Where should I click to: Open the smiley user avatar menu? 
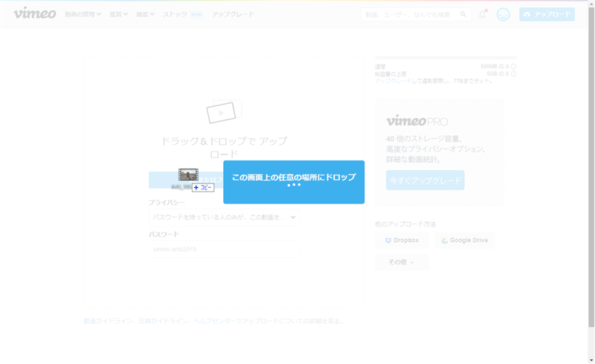pyautogui.click(x=504, y=14)
